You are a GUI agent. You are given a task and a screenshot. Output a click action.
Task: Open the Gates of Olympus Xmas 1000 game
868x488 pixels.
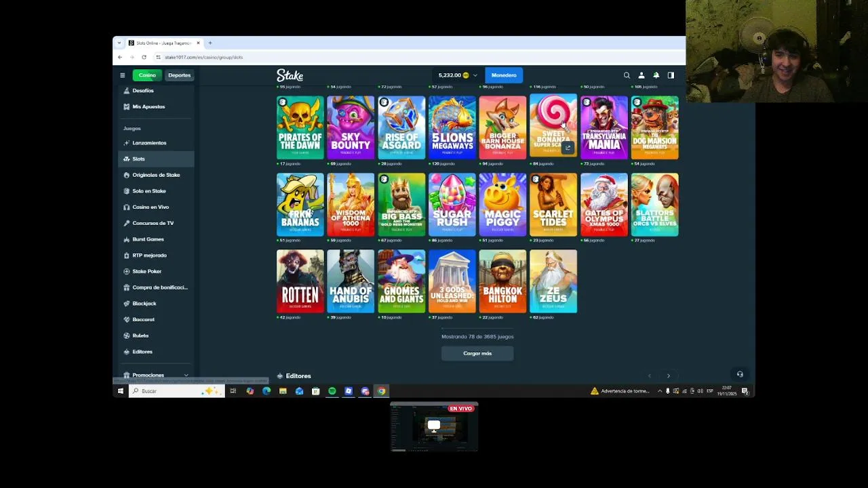point(604,205)
